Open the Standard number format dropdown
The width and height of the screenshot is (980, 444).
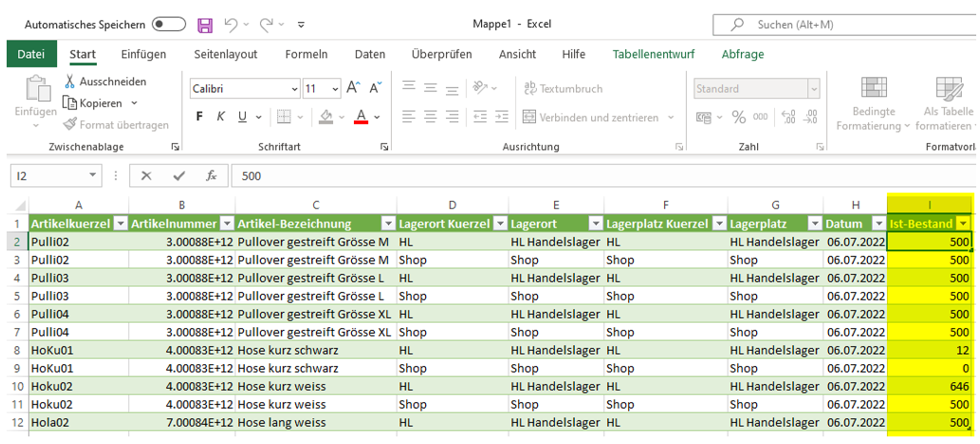coord(813,89)
